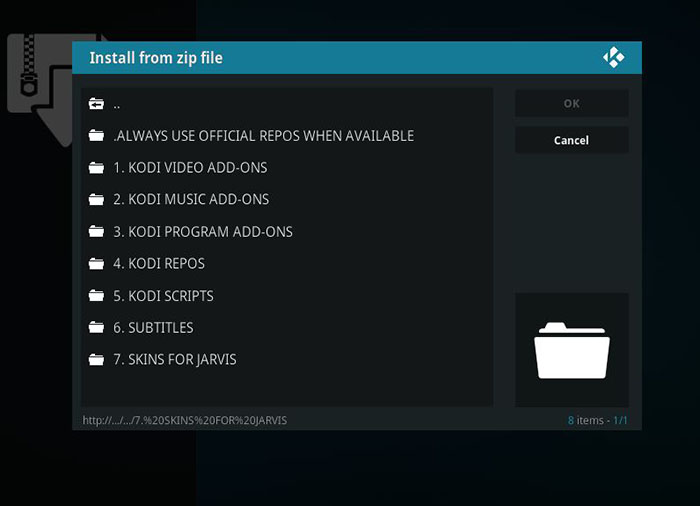Screen dimensions: 700x506
Task: Open '1. KODI VIDEO ADD-ONS' folder
Action: [287, 167]
